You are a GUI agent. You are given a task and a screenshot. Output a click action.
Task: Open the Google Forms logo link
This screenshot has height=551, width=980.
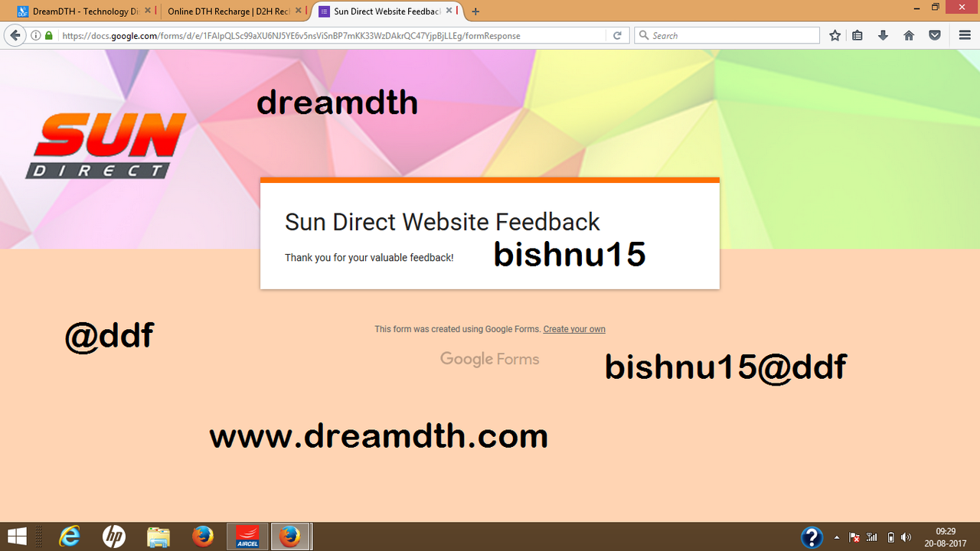tap(490, 359)
